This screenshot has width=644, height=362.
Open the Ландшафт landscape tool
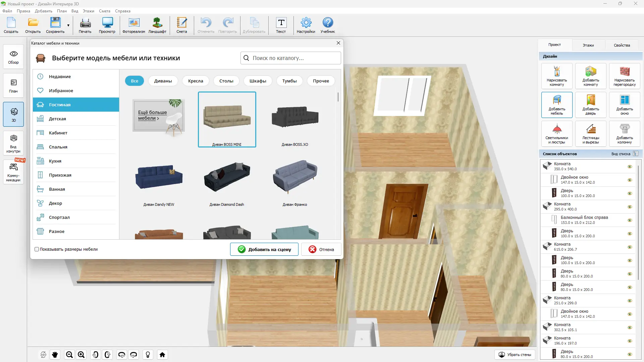point(157,25)
